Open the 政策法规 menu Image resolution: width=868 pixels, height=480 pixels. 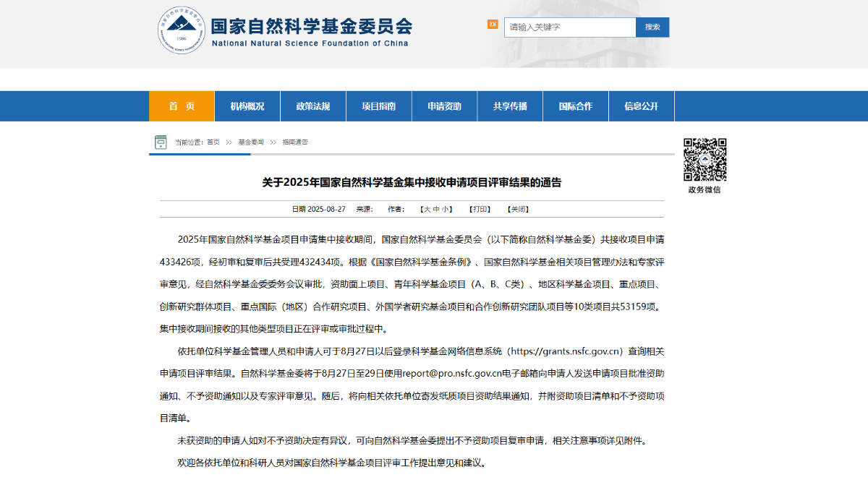(313, 106)
